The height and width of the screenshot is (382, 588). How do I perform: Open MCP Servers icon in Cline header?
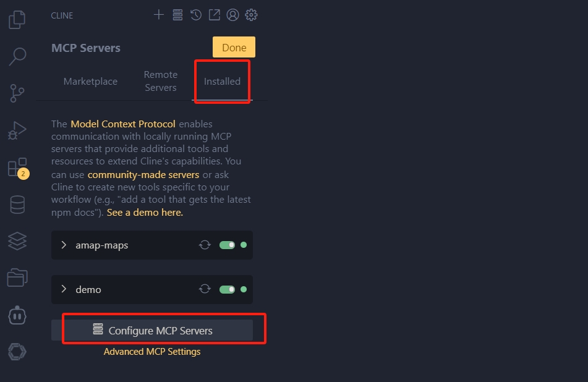coord(177,15)
